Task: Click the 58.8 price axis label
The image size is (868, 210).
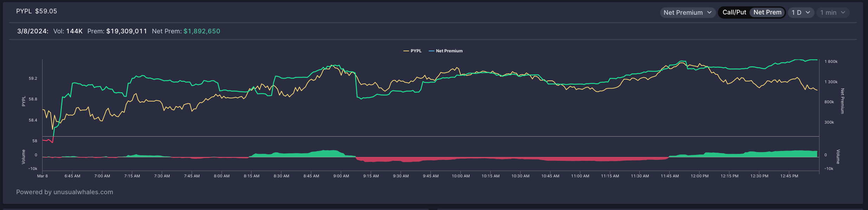Action: tap(33, 99)
